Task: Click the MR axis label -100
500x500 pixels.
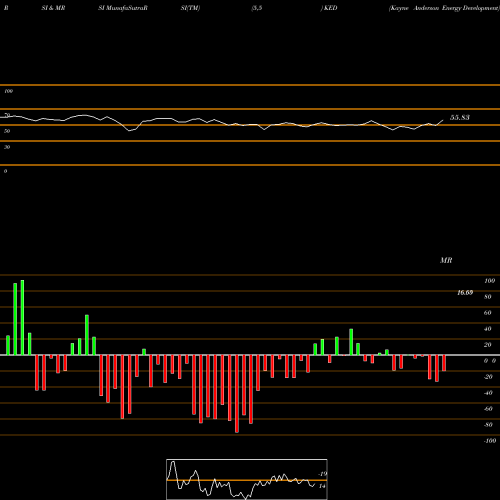Action: [x=490, y=441]
